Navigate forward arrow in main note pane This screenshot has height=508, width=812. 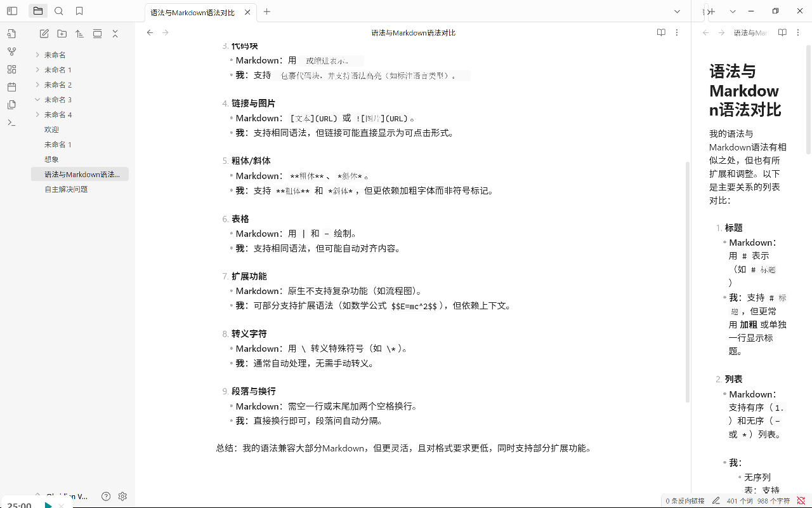(166, 32)
